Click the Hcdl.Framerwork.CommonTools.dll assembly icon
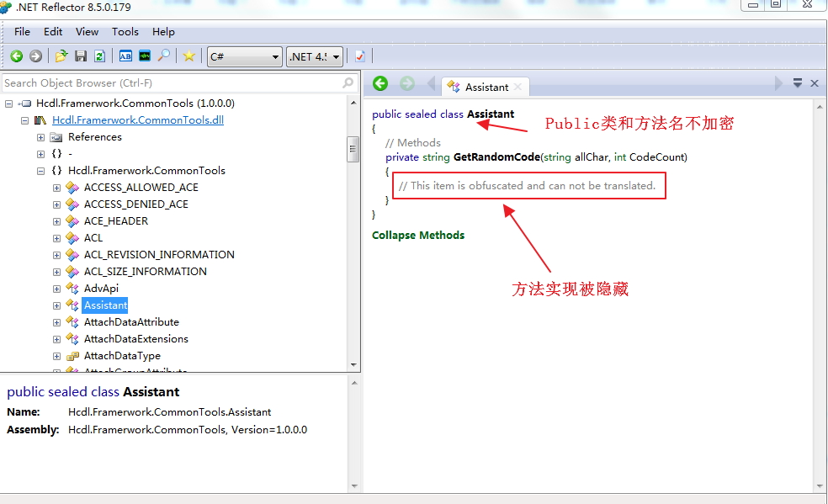Viewport: 828px width, 504px height. (x=40, y=120)
